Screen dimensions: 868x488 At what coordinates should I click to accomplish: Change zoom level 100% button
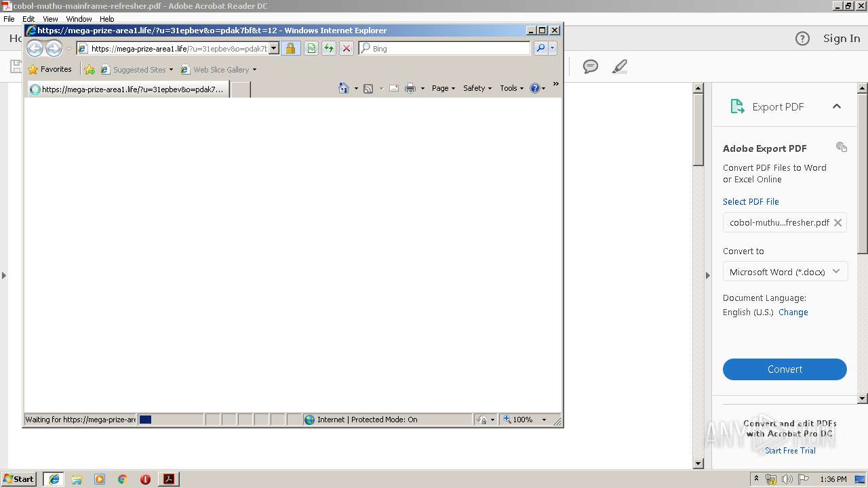518,420
